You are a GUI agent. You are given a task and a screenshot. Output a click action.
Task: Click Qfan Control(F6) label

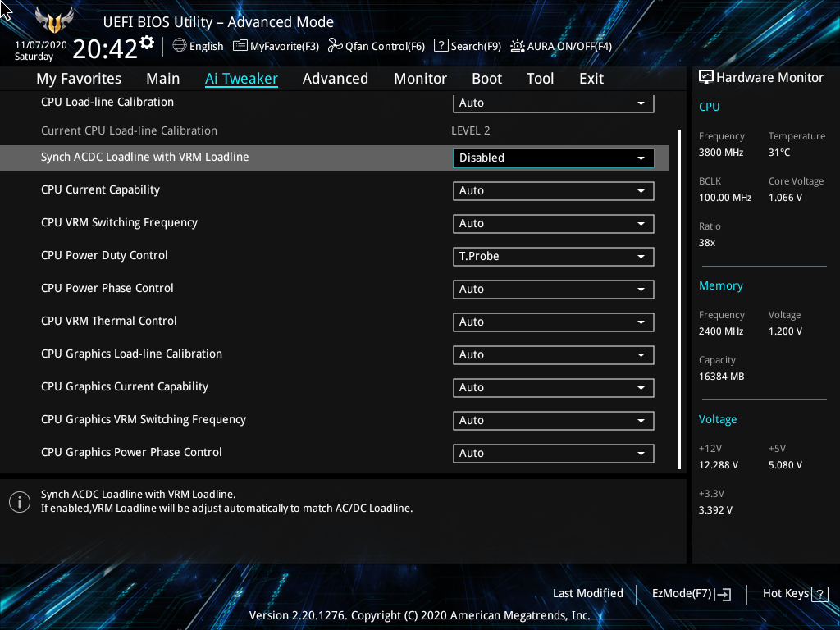pos(386,47)
